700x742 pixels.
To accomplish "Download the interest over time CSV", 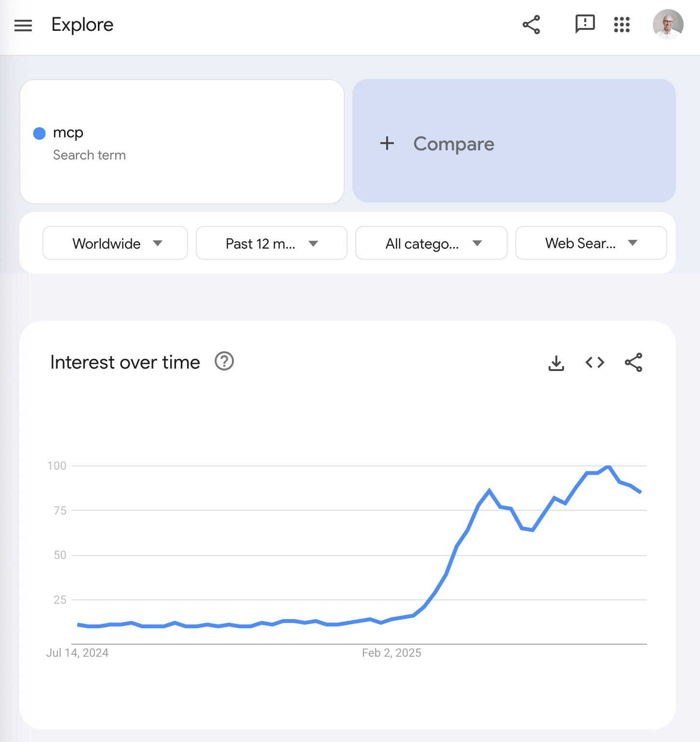I will click(x=556, y=363).
